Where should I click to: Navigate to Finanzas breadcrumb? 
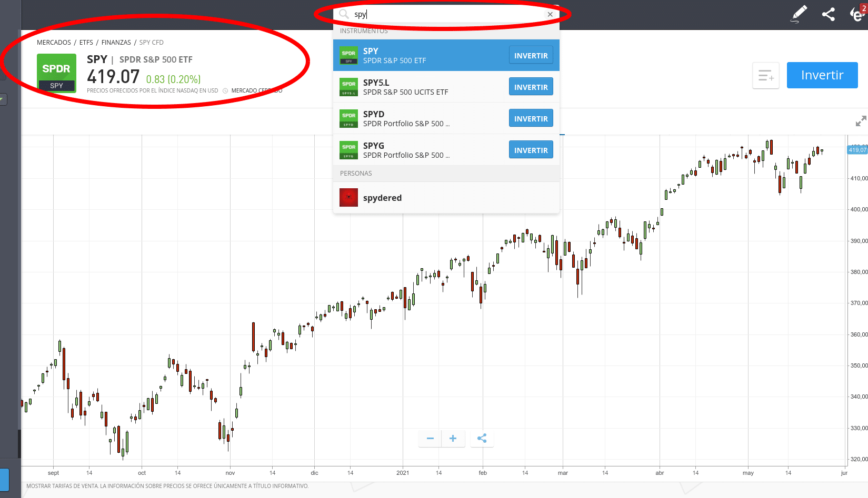pos(116,43)
